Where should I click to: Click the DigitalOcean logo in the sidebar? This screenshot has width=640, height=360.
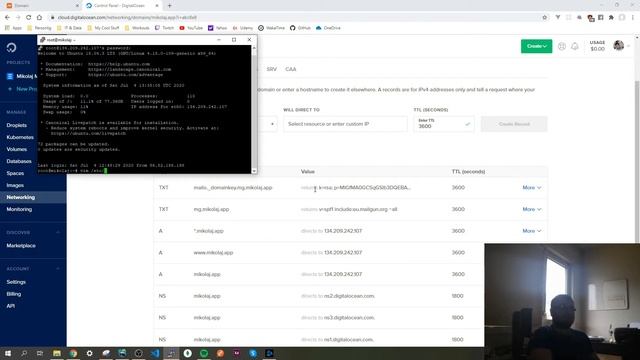tap(11, 48)
